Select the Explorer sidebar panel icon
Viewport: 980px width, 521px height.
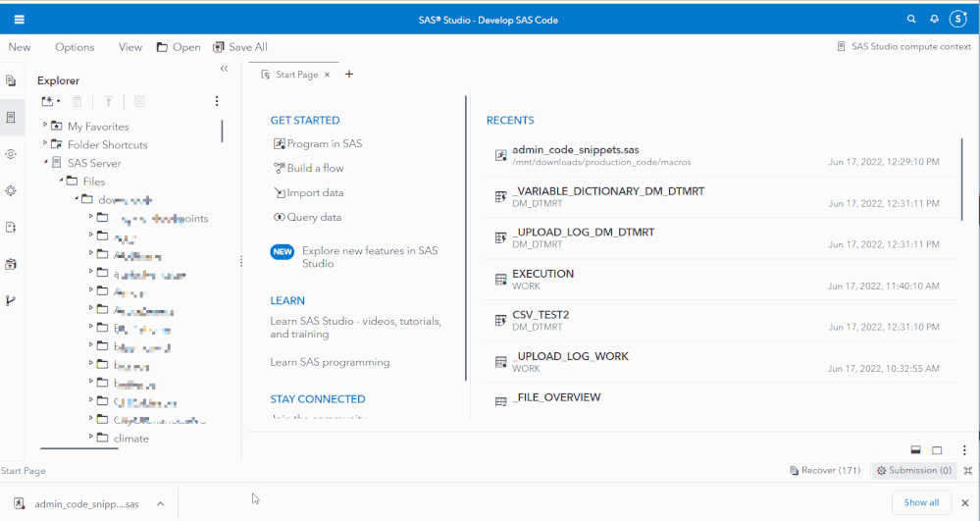tap(11, 118)
